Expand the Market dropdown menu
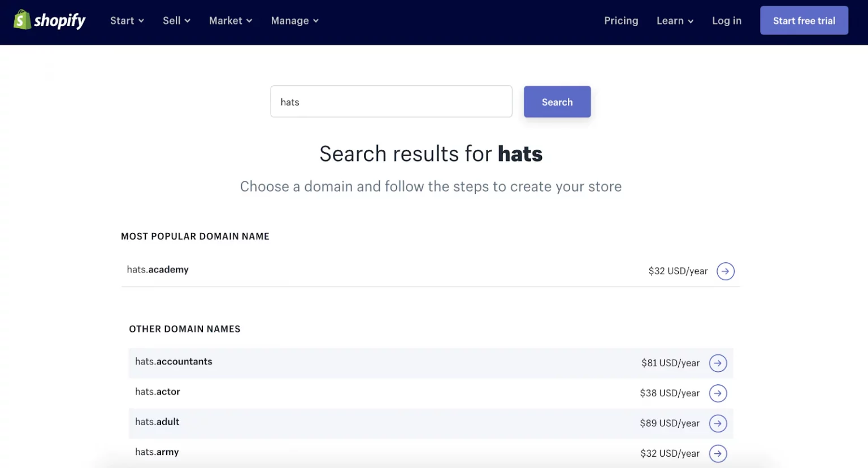 pyautogui.click(x=231, y=21)
